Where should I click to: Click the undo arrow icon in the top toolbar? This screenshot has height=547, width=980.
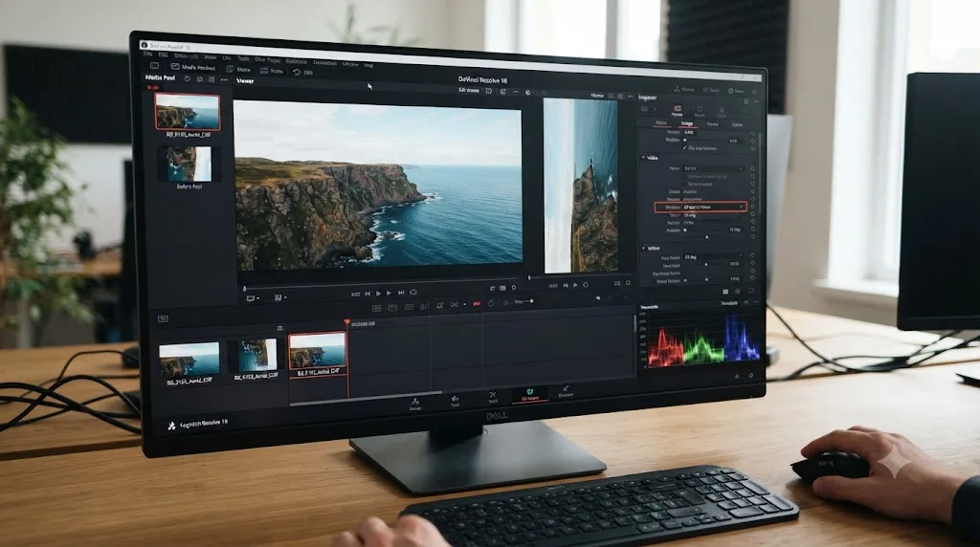(x=297, y=73)
